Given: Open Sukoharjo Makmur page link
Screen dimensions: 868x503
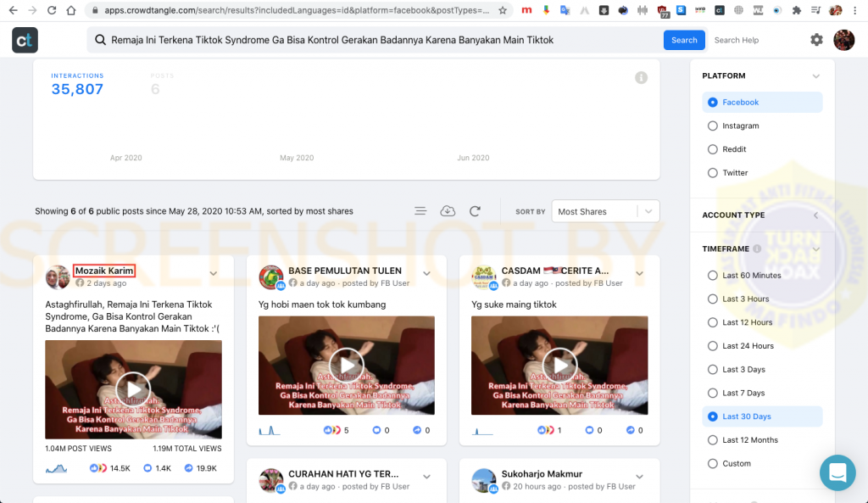Looking at the screenshot, I should point(542,473).
